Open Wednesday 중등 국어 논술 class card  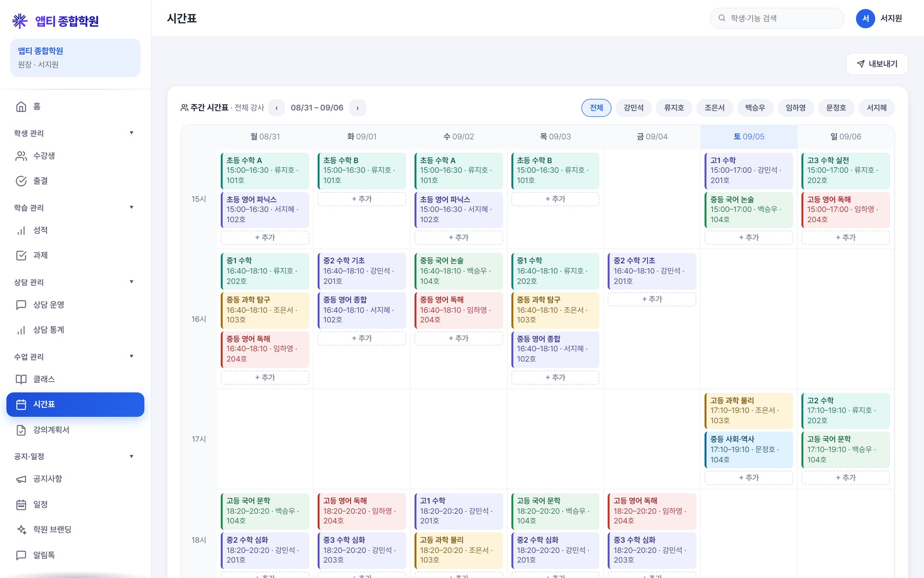pos(458,271)
